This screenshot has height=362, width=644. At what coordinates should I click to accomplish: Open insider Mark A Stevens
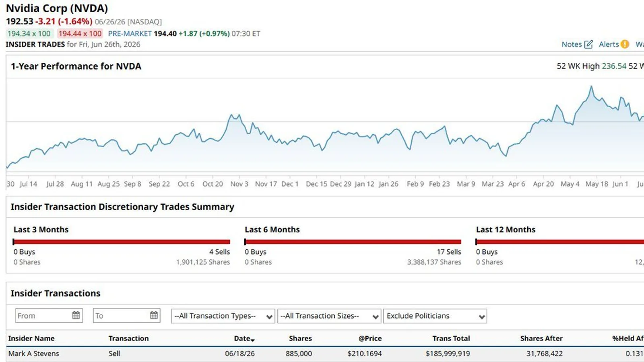click(x=34, y=354)
